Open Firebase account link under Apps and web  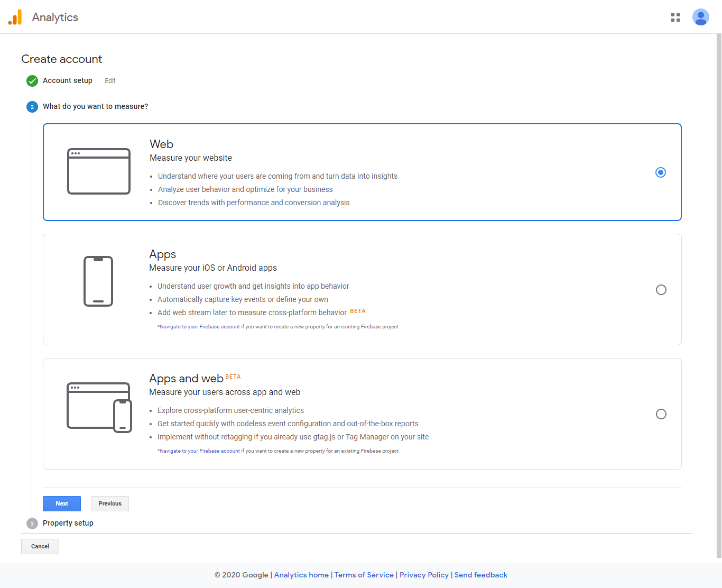tap(199, 451)
